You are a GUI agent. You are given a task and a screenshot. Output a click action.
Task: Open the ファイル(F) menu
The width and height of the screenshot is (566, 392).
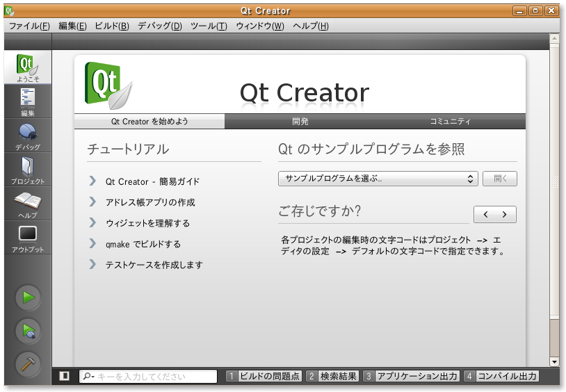pos(29,26)
